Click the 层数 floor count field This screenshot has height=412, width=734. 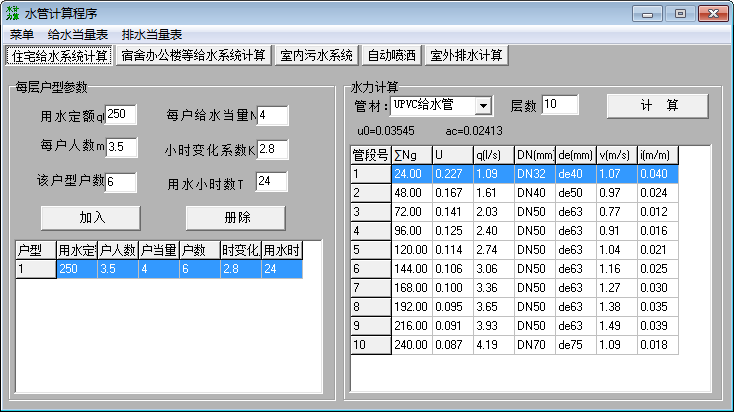pyautogui.click(x=560, y=105)
